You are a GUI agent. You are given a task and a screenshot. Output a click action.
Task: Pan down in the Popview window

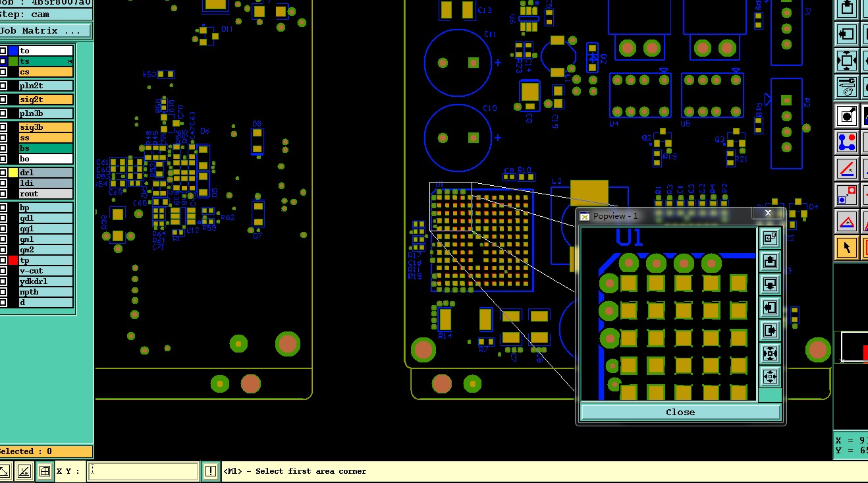(x=770, y=284)
